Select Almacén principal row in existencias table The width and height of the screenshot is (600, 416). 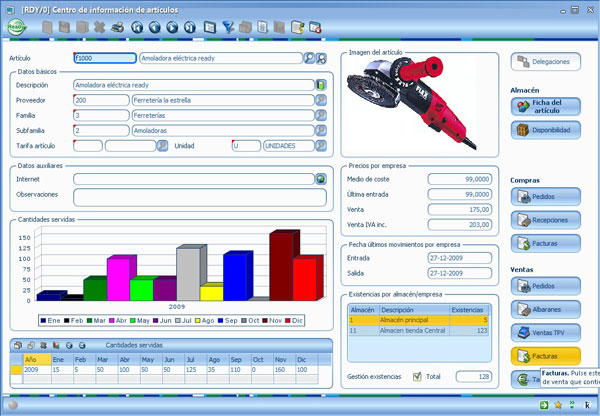click(419, 320)
